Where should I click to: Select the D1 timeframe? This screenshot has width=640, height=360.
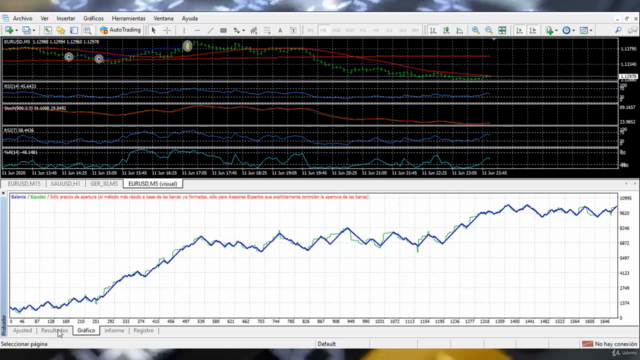(389, 30)
